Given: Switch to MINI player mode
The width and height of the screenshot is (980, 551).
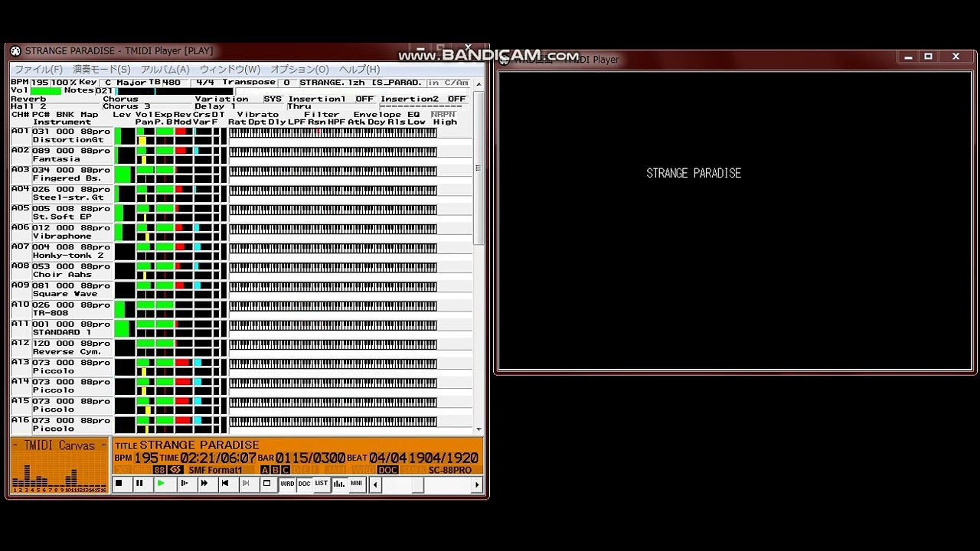Looking at the screenshot, I should coord(357,484).
